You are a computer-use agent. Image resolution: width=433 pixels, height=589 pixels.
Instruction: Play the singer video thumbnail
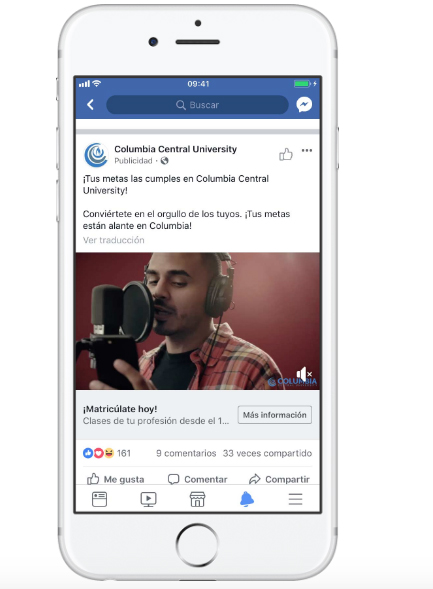(x=198, y=321)
